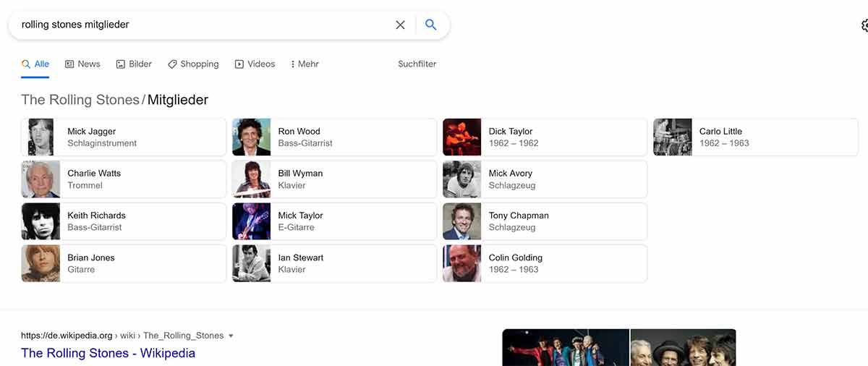Viewport: 868px width, 366px height.
Task: Switch to the News tab
Action: click(82, 64)
